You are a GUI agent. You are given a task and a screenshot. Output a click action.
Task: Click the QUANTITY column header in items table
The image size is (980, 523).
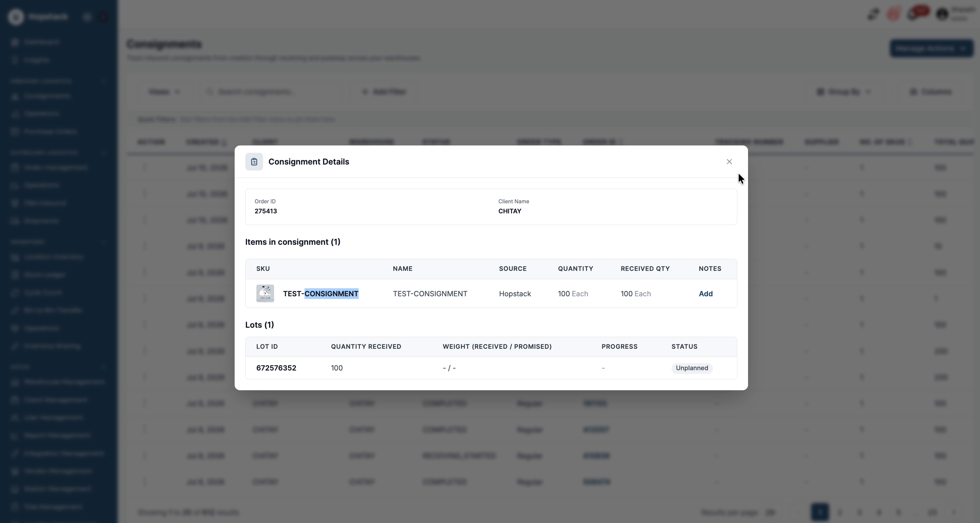click(x=576, y=269)
